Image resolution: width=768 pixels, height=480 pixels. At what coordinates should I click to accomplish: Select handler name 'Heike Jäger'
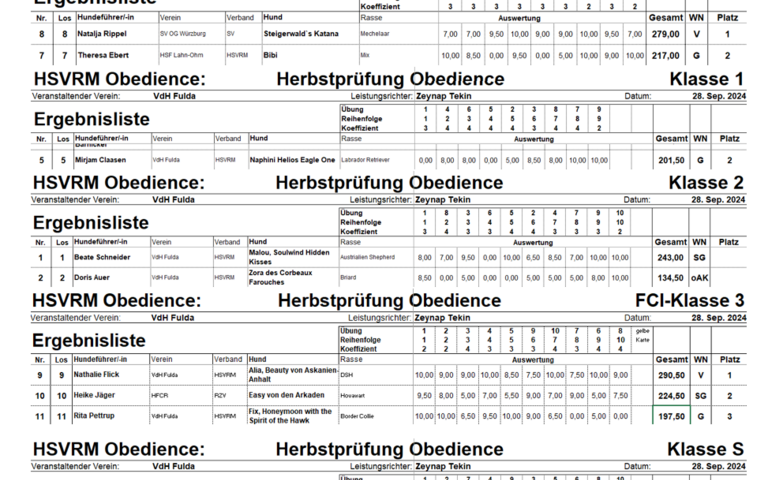point(94,395)
